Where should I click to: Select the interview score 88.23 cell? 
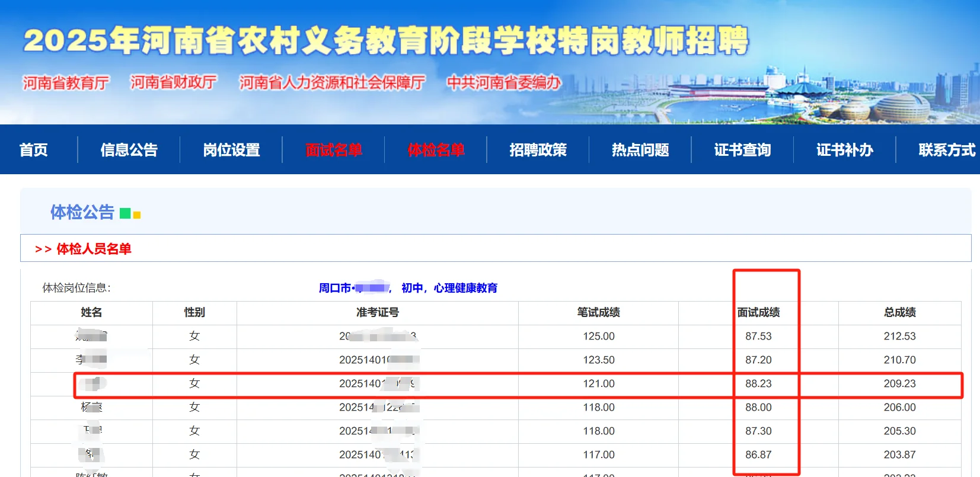point(758,383)
